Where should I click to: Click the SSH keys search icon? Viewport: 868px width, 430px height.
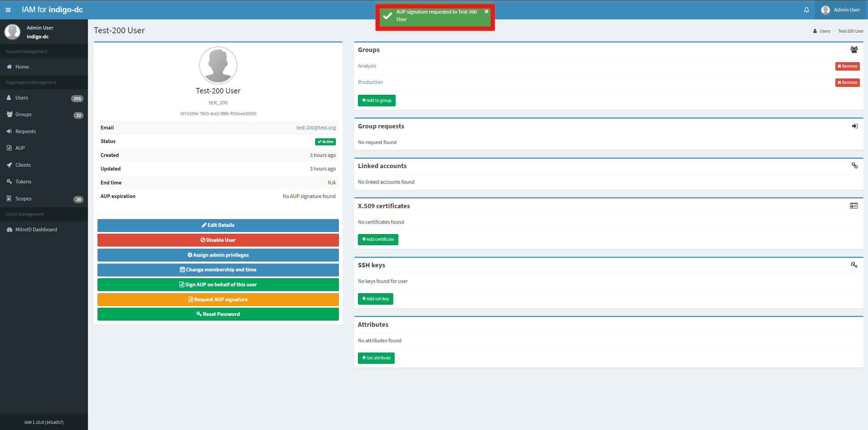pyautogui.click(x=854, y=265)
